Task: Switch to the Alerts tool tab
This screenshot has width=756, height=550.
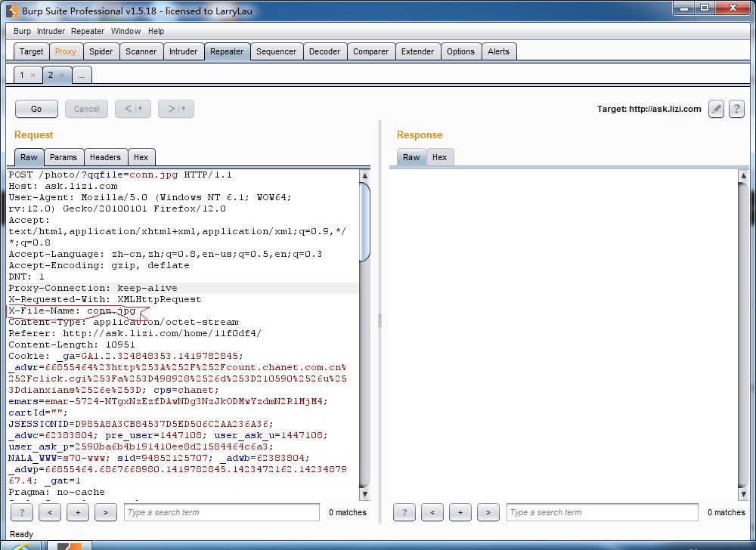Action: [x=498, y=51]
